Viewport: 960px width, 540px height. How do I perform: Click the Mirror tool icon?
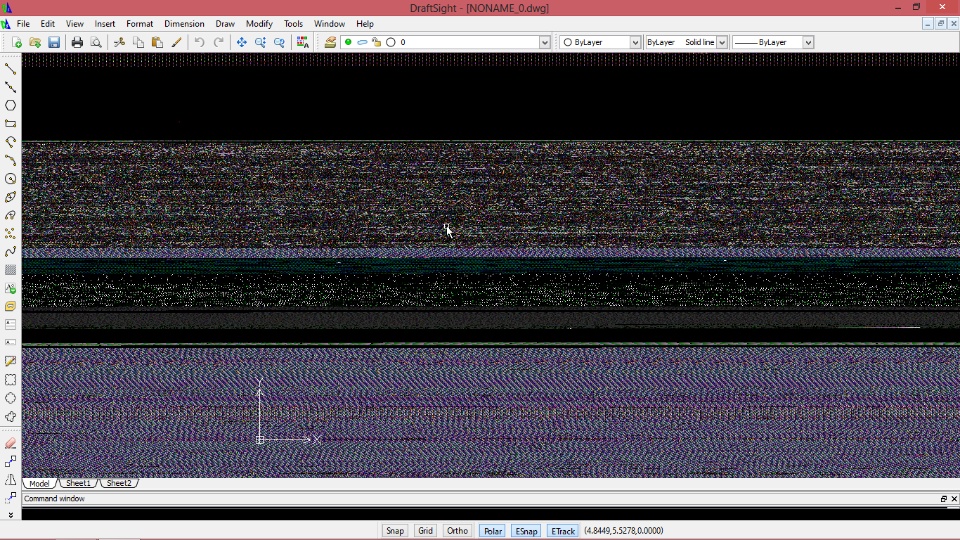(10, 479)
